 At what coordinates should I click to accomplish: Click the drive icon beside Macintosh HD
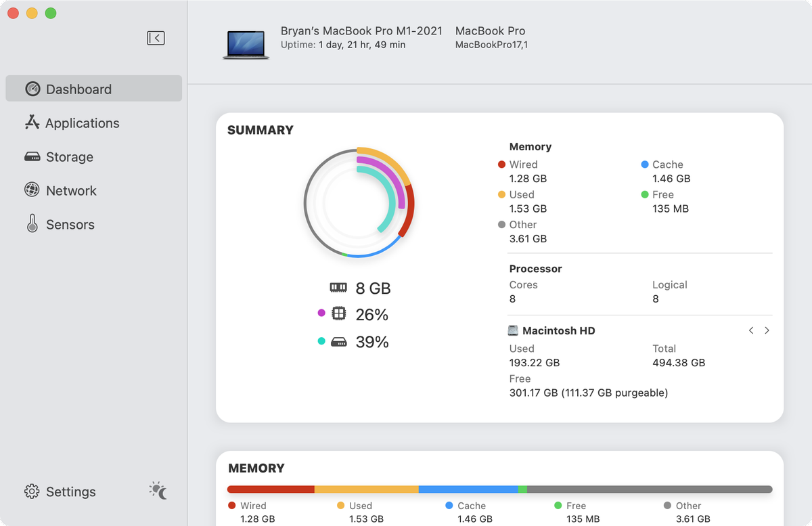click(x=513, y=330)
